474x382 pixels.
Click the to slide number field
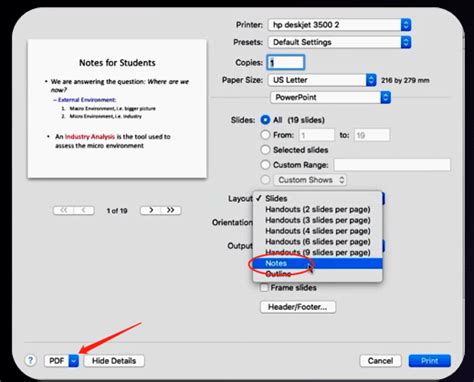pyautogui.click(x=372, y=135)
